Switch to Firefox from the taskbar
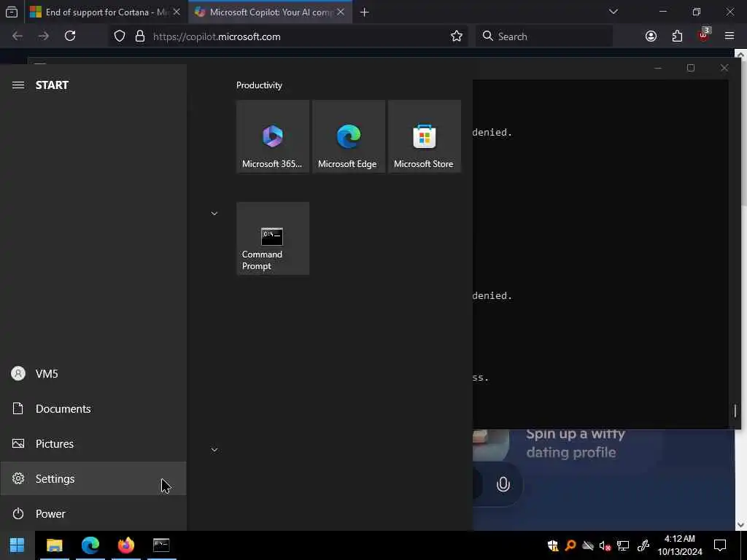This screenshot has width=747, height=560. pos(125,545)
